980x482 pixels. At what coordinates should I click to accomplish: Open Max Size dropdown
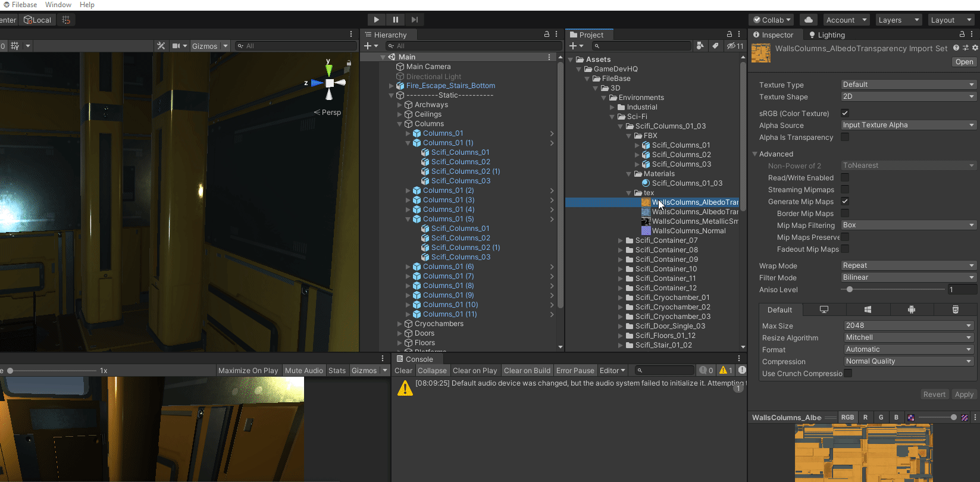909,325
